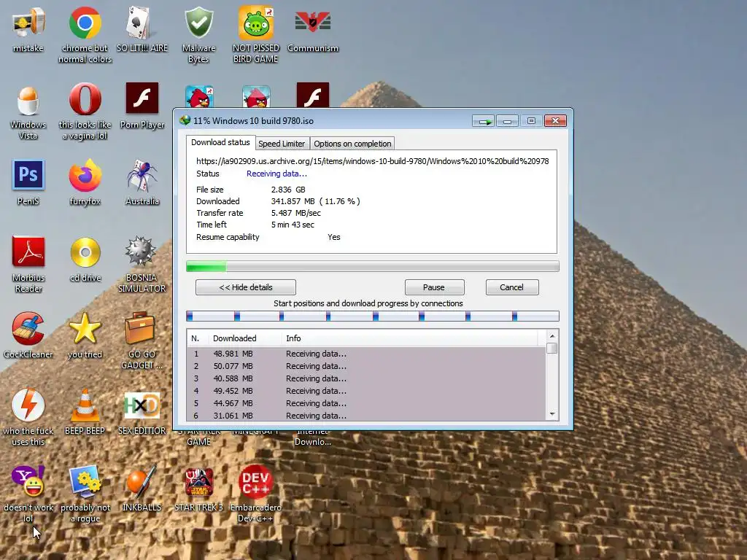
Task: Open the Australia spider solitaire icon
Action: pyautogui.click(x=142, y=176)
